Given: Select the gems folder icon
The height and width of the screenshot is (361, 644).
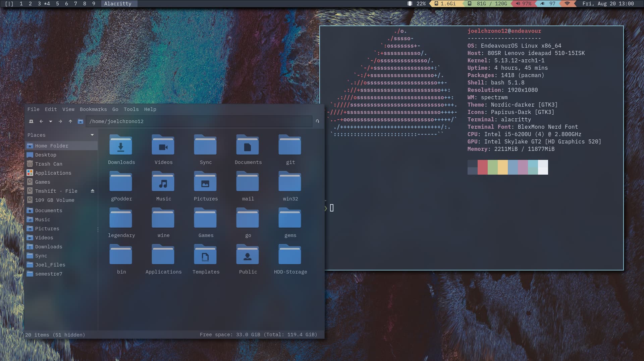Looking at the screenshot, I should click(290, 218).
